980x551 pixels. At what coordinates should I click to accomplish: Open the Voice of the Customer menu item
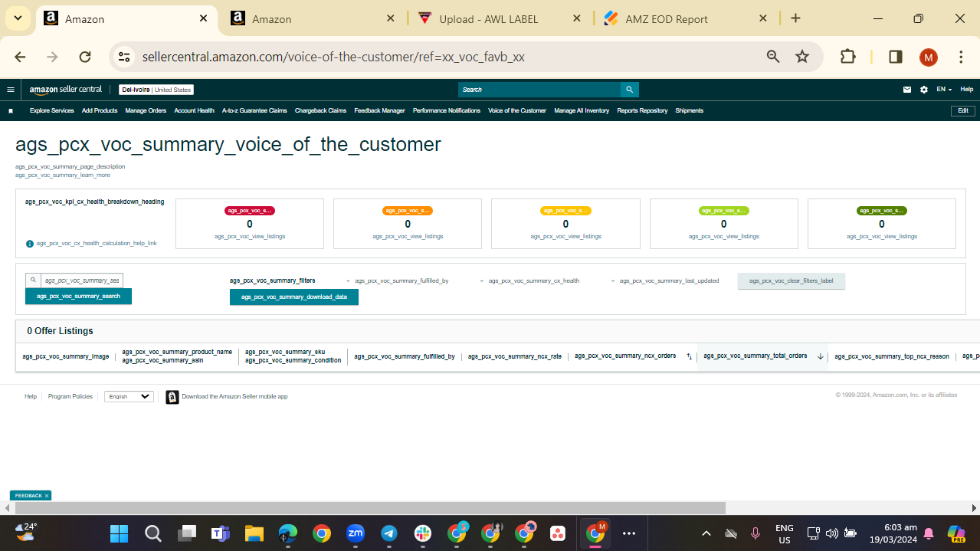coord(517,111)
